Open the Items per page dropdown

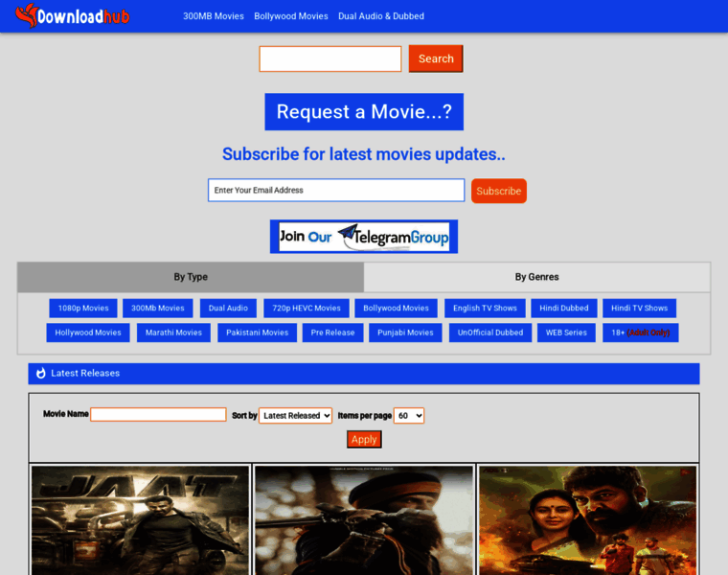tap(409, 415)
